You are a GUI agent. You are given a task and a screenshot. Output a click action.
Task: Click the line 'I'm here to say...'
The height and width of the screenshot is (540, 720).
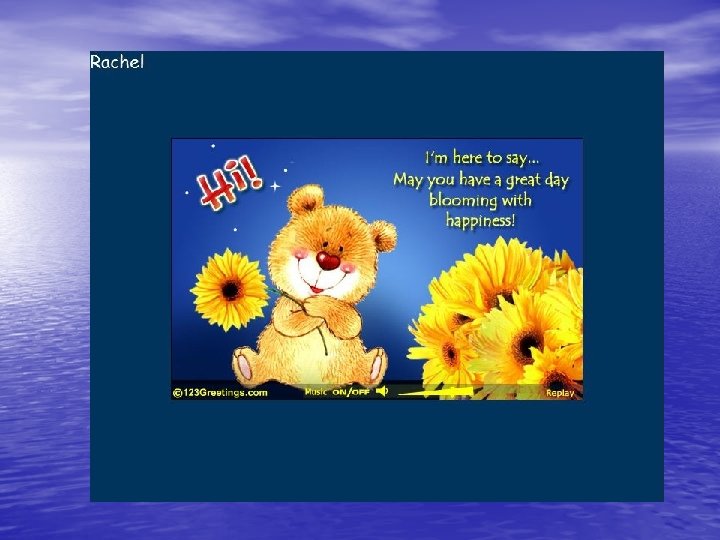pyautogui.click(x=482, y=158)
